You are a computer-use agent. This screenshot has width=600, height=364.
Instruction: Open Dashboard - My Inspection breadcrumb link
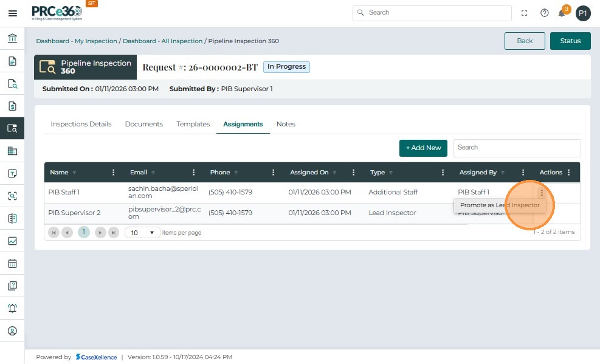pyautogui.click(x=77, y=41)
